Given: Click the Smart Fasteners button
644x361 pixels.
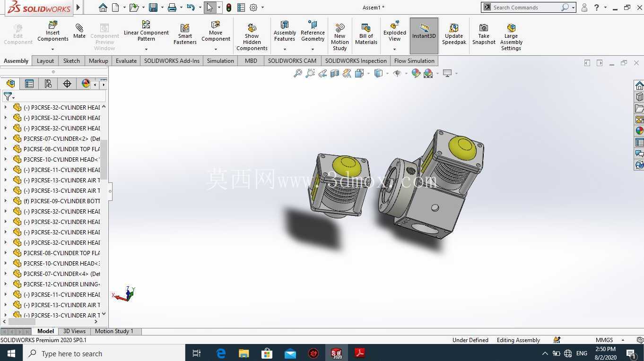Looking at the screenshot, I should click(185, 34).
